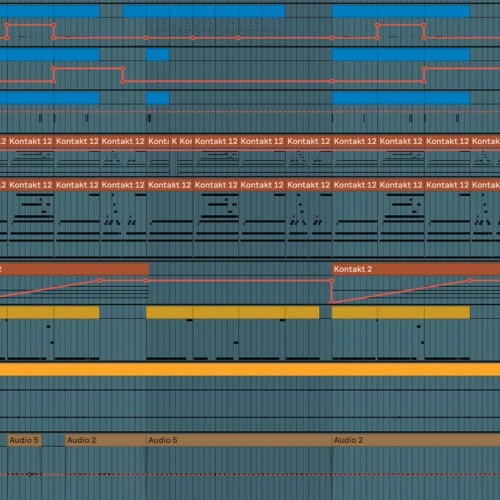Select the lower of two small blue clips

tap(158, 98)
